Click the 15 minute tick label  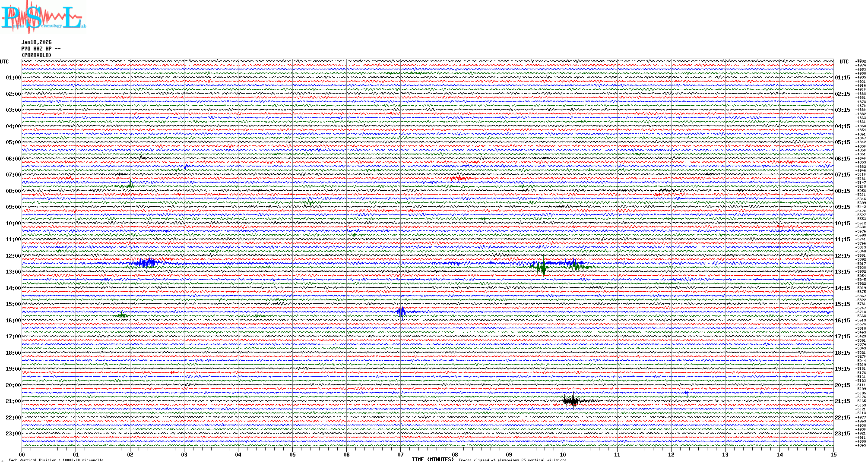point(833,454)
